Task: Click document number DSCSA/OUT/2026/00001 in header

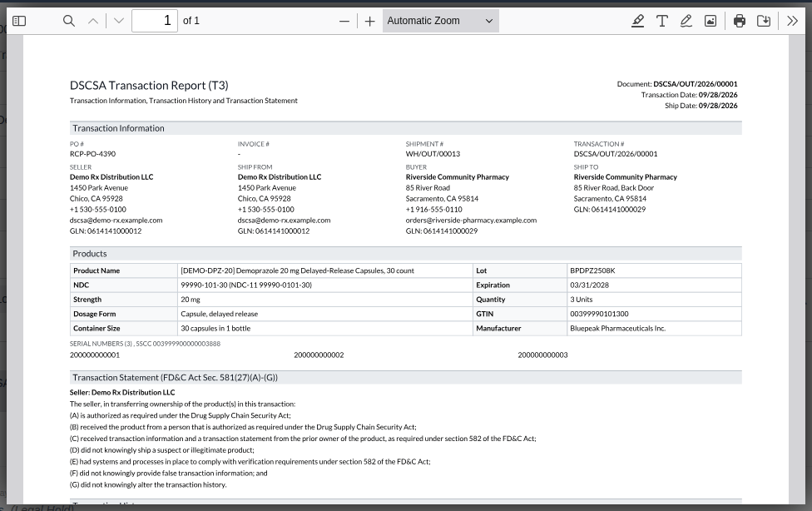Action: [x=695, y=84]
